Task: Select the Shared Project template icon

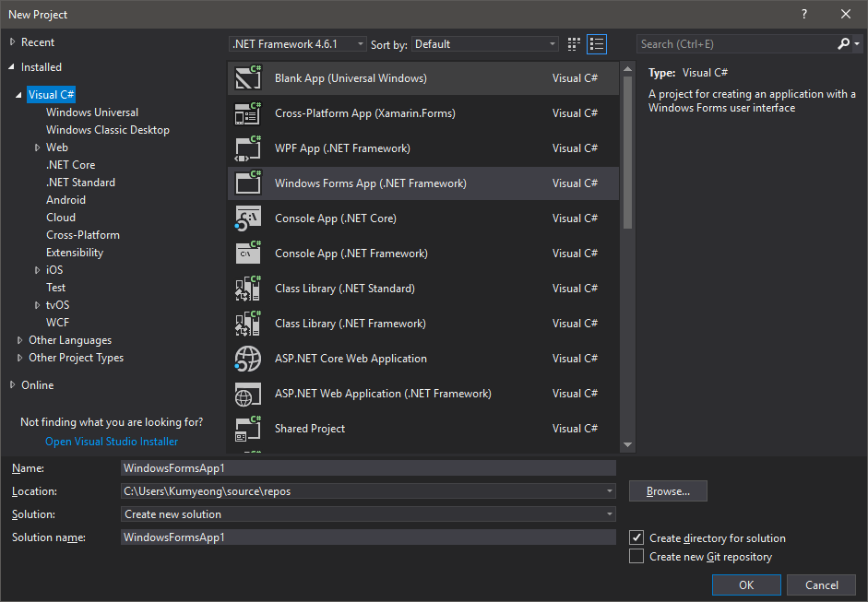Action: point(248,429)
